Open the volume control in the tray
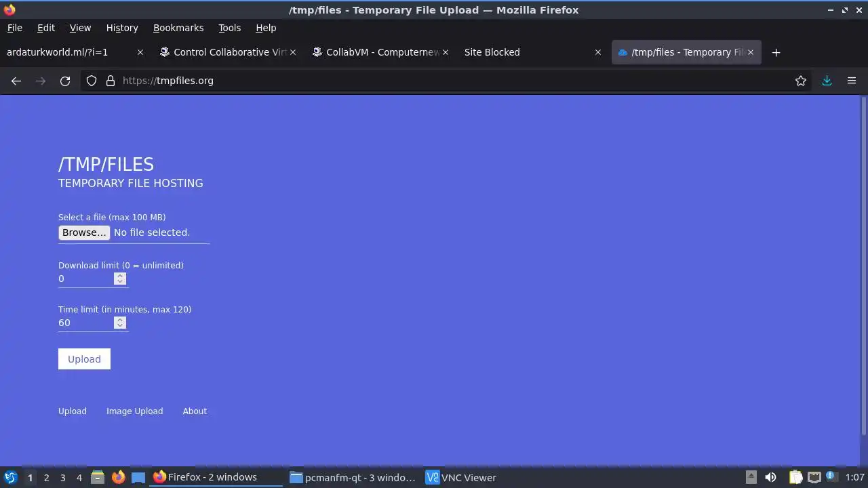Screen dimensions: 868x488 tap(770, 477)
